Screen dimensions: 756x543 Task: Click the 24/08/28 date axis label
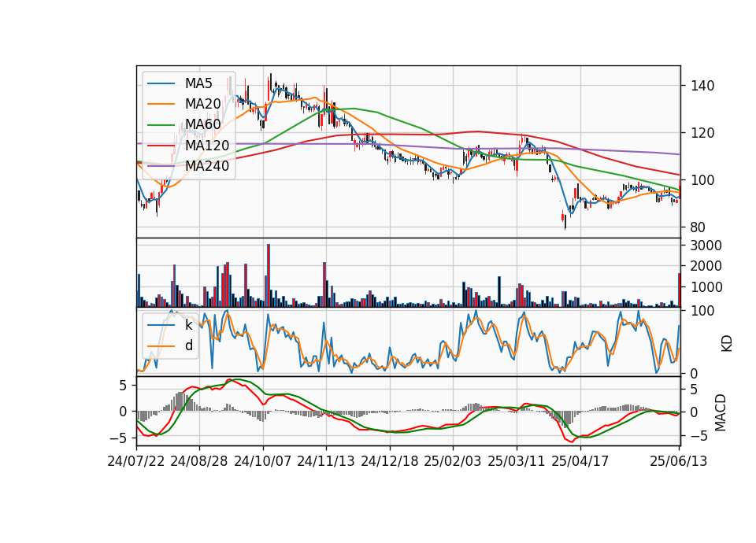click(199, 461)
